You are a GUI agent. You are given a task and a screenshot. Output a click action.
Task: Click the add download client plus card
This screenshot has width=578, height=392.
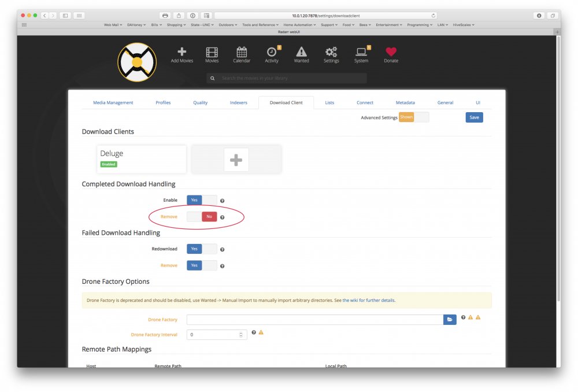click(x=236, y=160)
